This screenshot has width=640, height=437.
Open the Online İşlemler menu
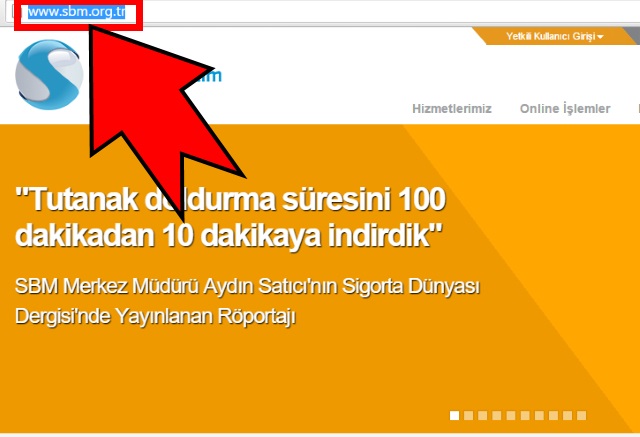[565, 109]
